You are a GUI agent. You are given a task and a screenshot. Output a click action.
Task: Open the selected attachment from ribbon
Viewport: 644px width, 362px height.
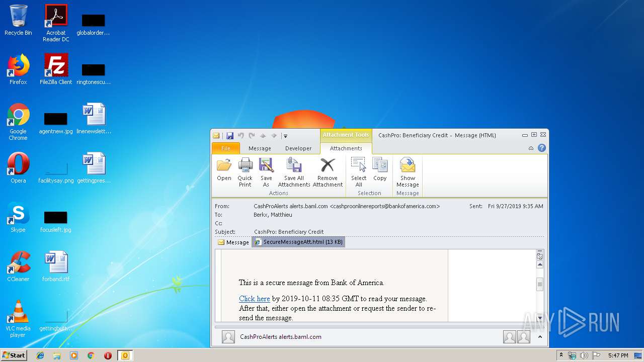(x=224, y=169)
